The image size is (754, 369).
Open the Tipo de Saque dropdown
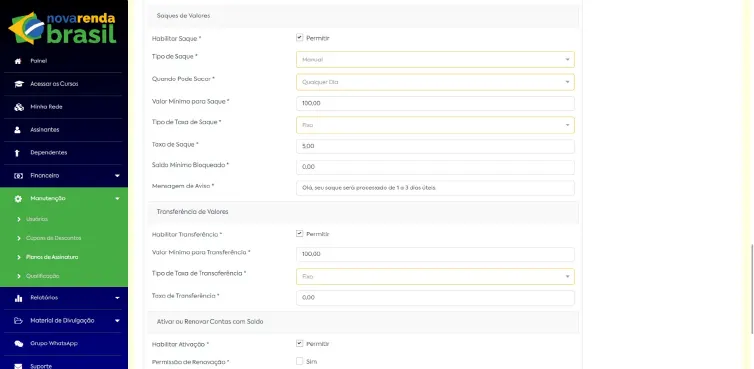[x=435, y=60]
